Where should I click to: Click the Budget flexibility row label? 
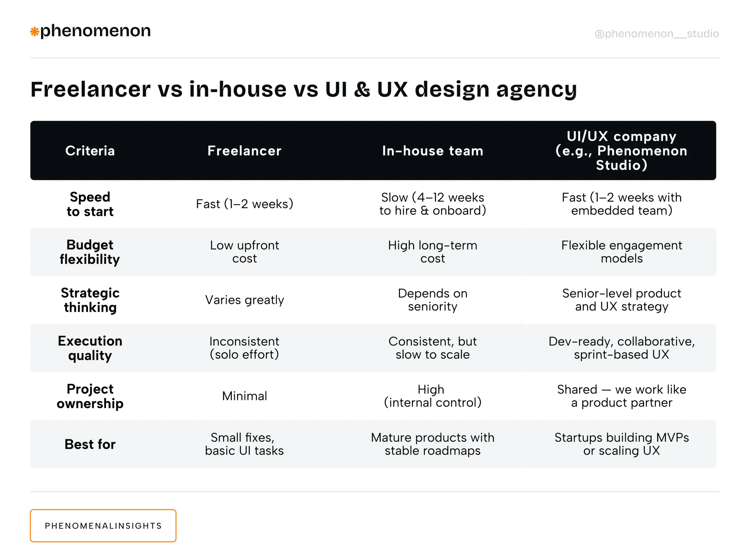[x=90, y=252]
